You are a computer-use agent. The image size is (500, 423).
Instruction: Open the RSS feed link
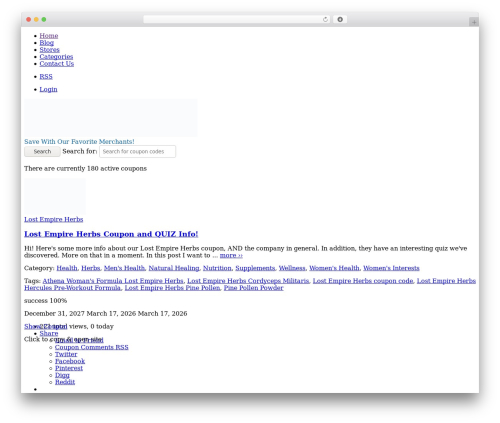46,77
